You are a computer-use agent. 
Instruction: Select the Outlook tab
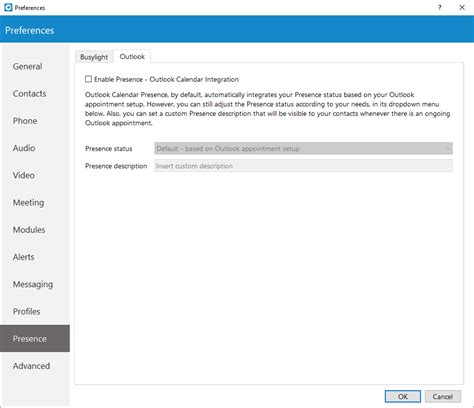(132, 56)
